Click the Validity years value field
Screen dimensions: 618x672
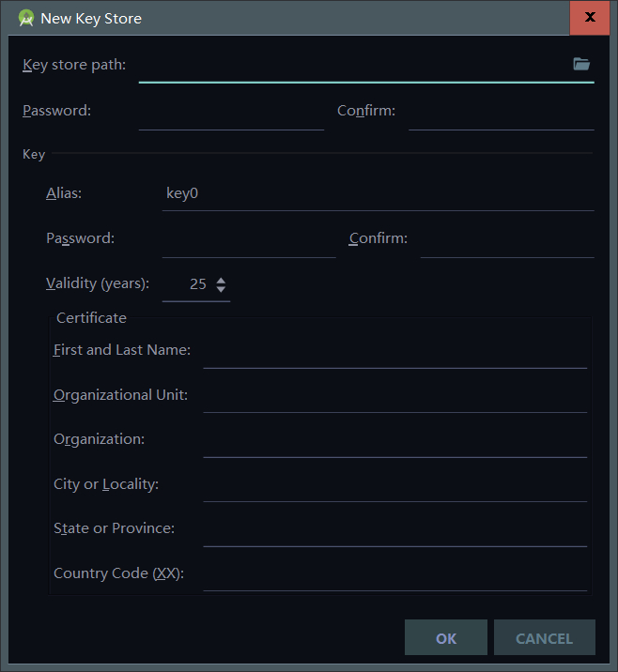click(189, 284)
